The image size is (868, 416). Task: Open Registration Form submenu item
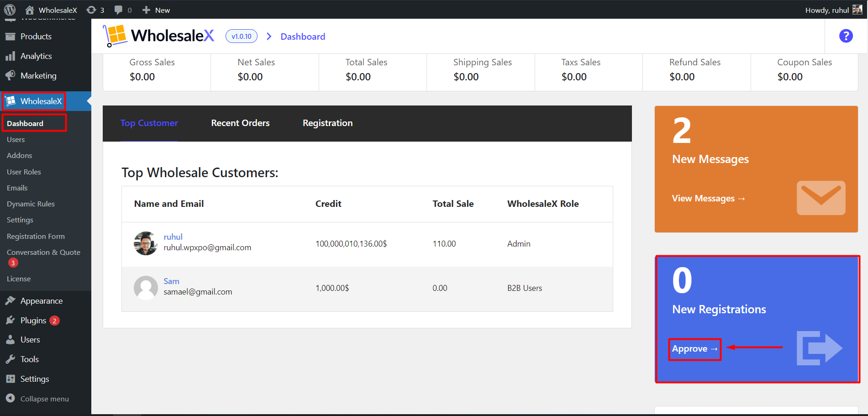pyautogui.click(x=36, y=236)
